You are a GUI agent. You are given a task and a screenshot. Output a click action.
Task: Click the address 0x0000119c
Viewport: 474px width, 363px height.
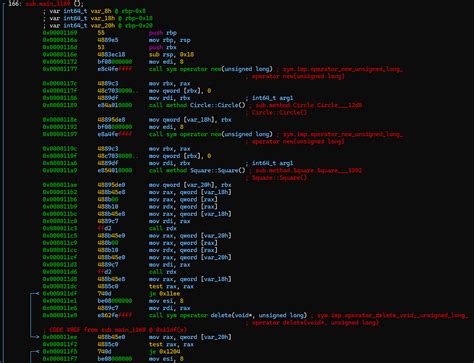tap(60, 149)
